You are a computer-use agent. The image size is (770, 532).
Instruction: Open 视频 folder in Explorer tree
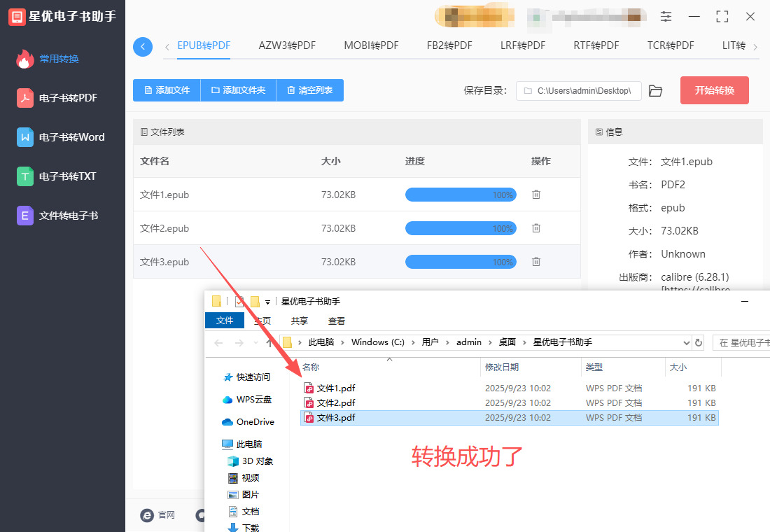pyautogui.click(x=244, y=477)
